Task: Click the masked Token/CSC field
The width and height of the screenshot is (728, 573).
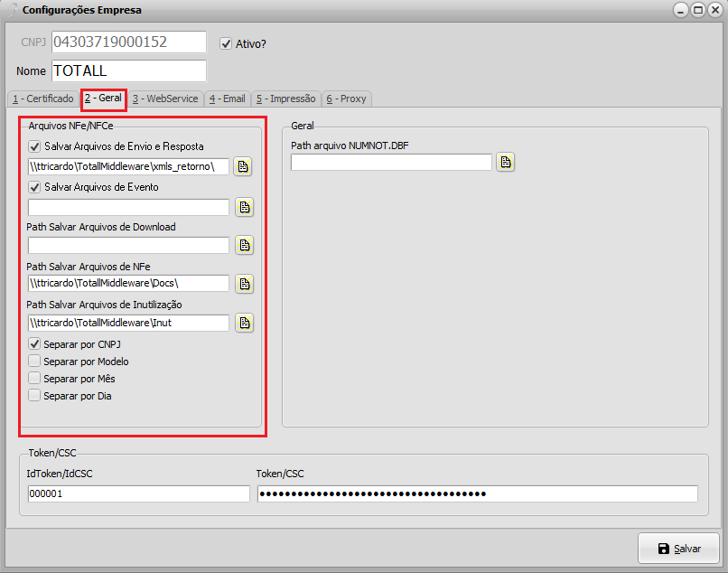Action: [x=478, y=493]
